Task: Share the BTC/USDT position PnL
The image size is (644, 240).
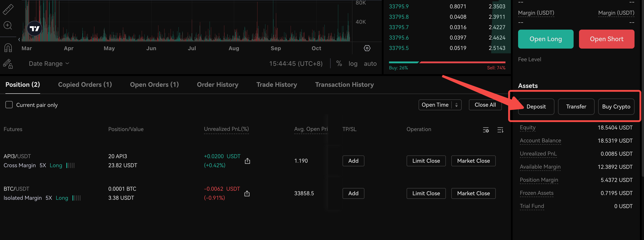Action: [x=247, y=193]
